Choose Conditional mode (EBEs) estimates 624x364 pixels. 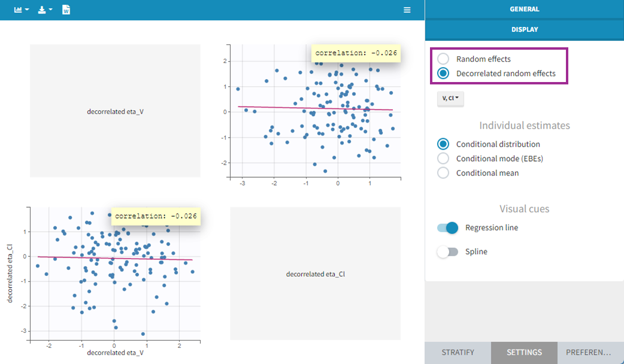[x=443, y=159]
